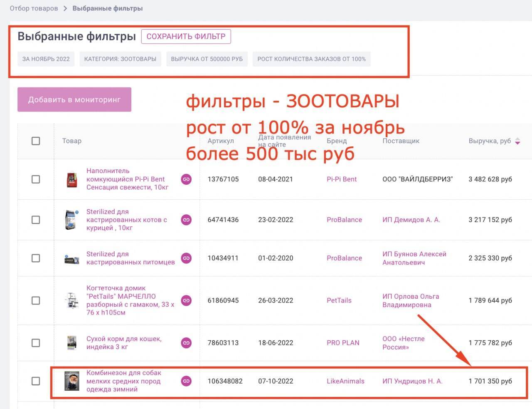Viewport: 532px width, 409px height.
Task: Click the Товар column header
Action: click(72, 141)
